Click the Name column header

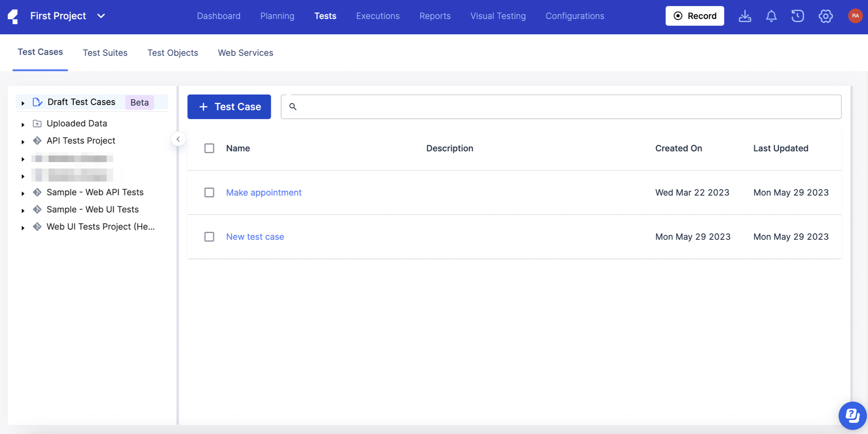tap(238, 148)
